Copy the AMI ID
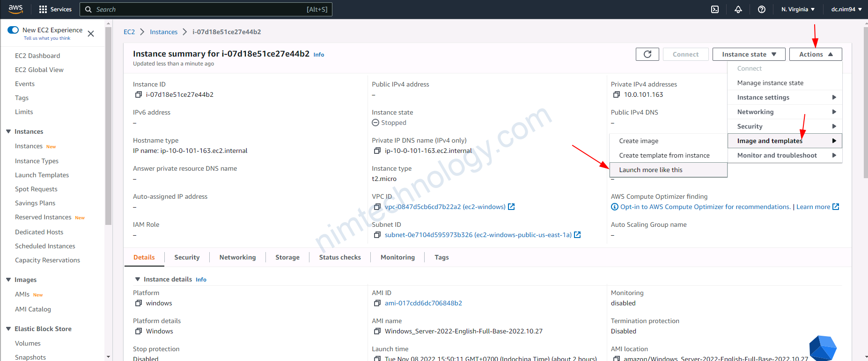 [x=377, y=303]
